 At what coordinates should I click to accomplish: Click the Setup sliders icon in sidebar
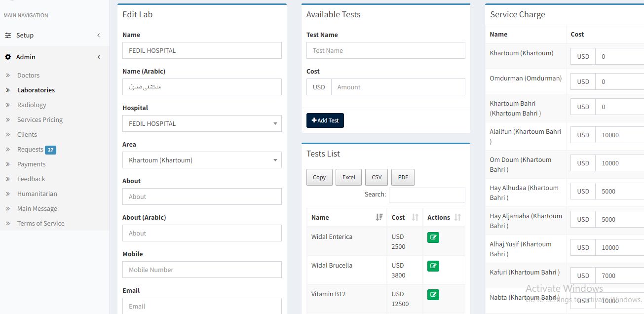(8, 36)
